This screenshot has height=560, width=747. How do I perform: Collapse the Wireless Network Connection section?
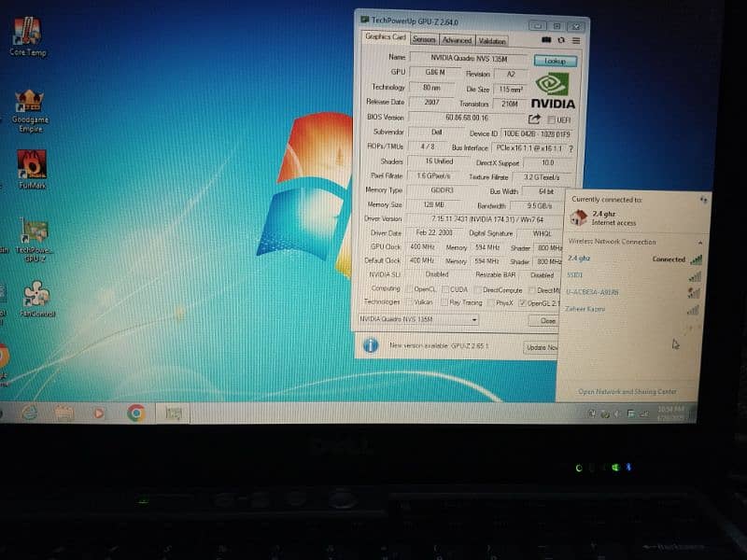(700, 243)
